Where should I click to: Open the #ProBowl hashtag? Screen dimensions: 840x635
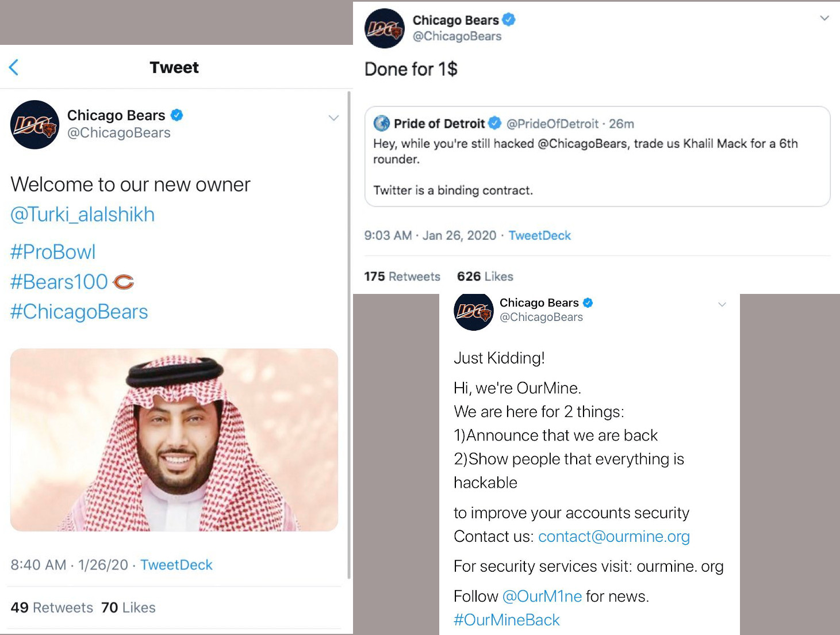(x=53, y=252)
